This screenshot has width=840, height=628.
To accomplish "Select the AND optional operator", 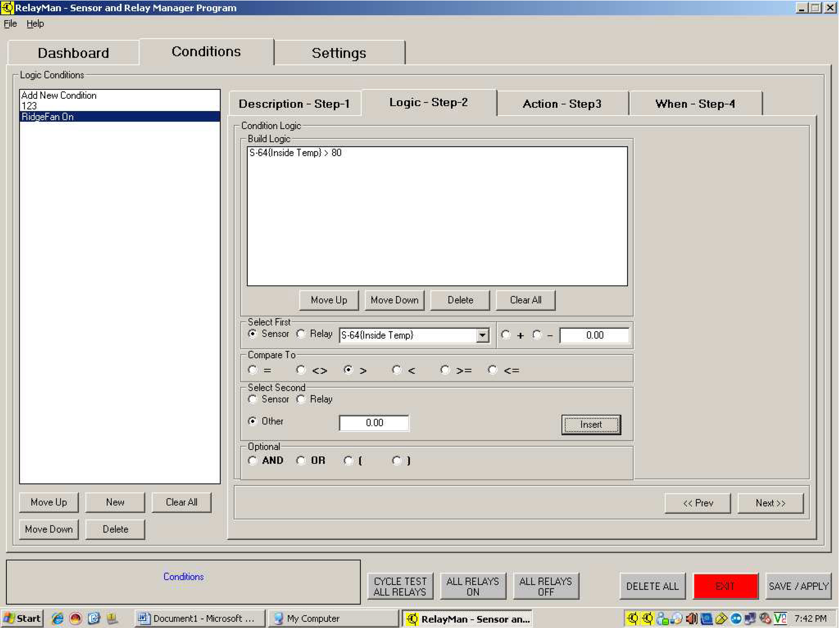I will pos(253,461).
